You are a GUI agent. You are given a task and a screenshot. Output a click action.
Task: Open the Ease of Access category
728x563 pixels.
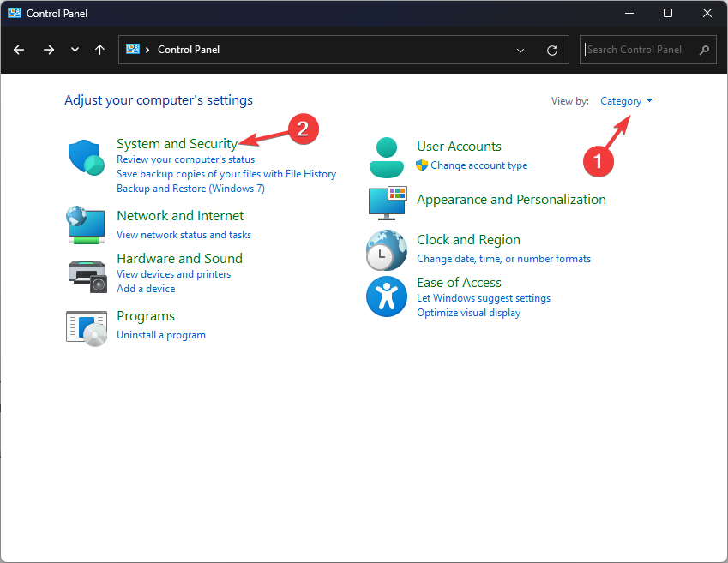click(459, 282)
